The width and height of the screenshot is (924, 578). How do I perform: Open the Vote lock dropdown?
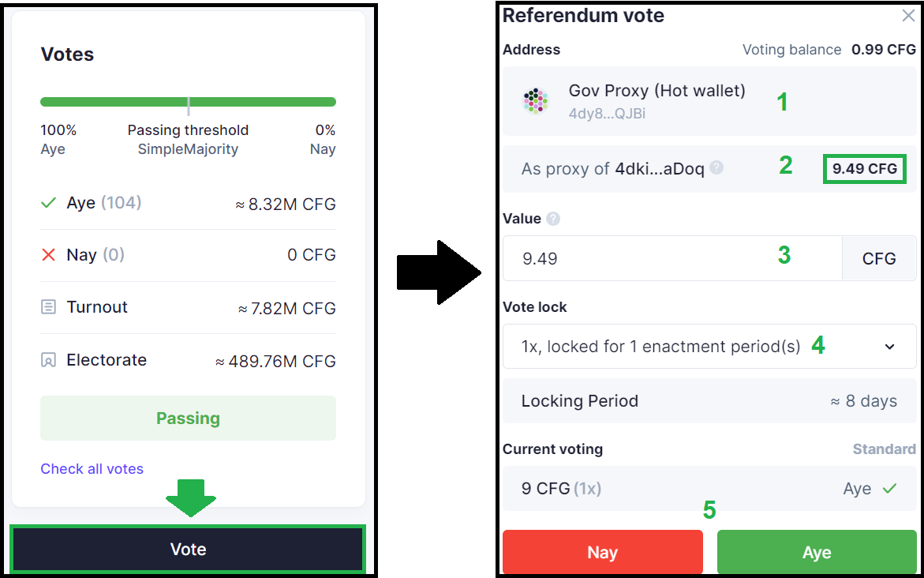tap(709, 347)
